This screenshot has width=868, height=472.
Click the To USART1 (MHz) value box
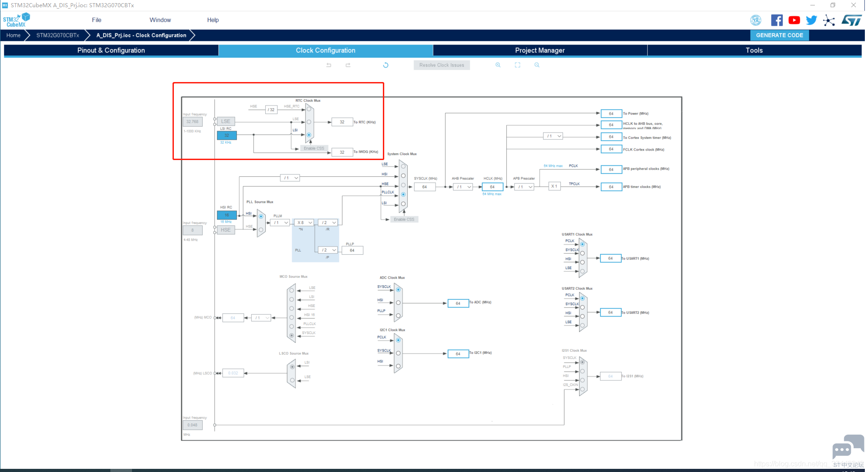click(x=610, y=259)
